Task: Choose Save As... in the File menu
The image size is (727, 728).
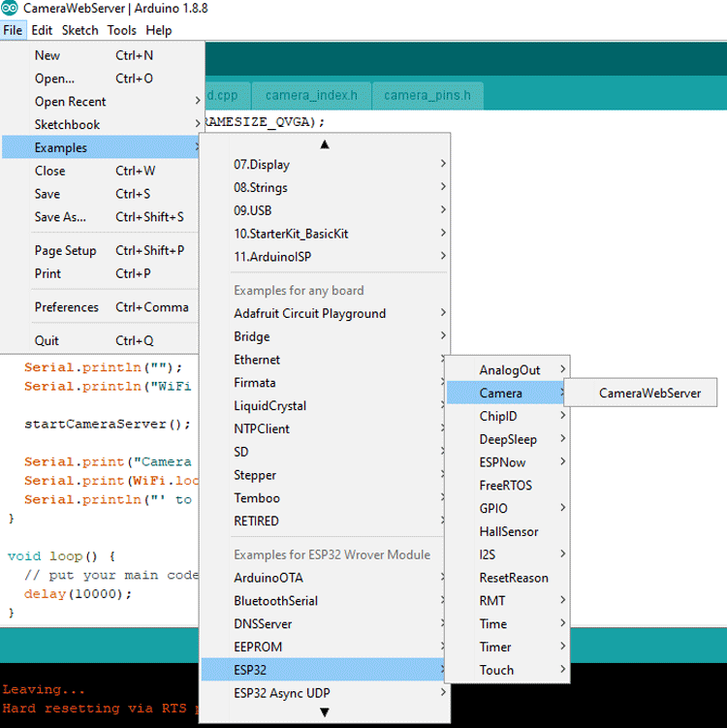Action: [101, 217]
